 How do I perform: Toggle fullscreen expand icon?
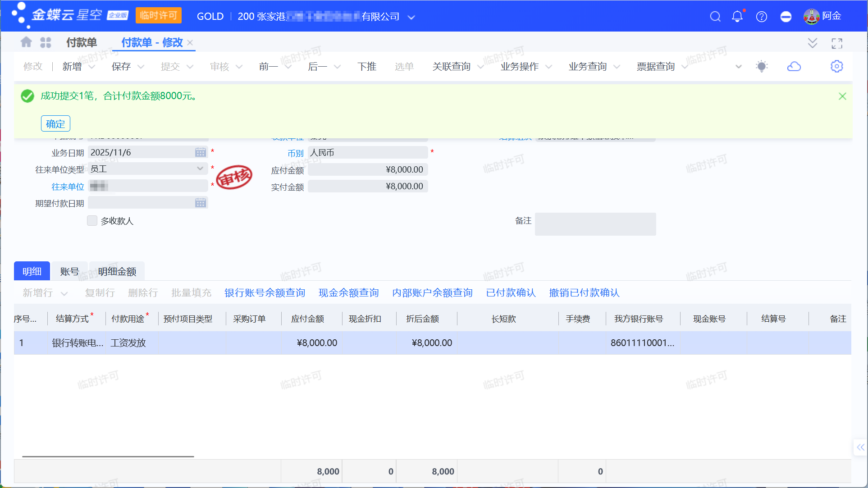[836, 43]
